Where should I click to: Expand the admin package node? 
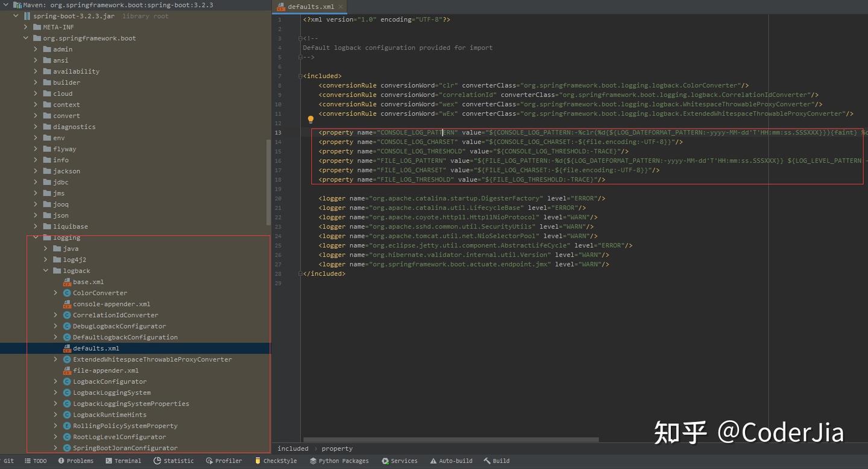tap(36, 49)
